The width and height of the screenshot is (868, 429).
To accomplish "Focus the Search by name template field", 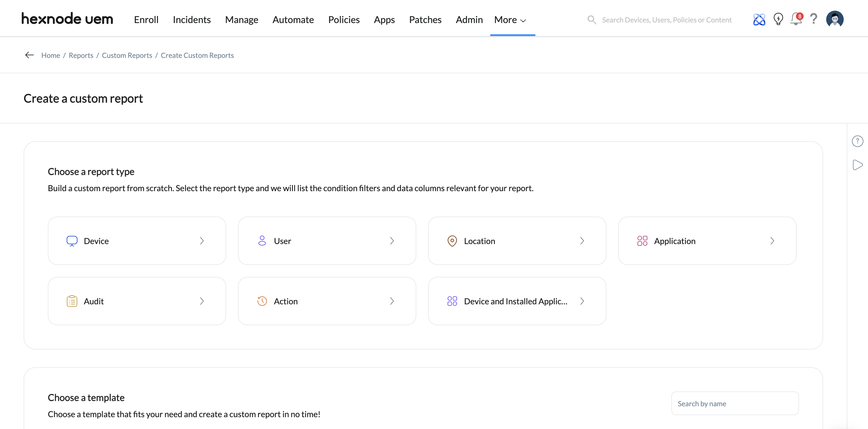I will pos(735,403).
